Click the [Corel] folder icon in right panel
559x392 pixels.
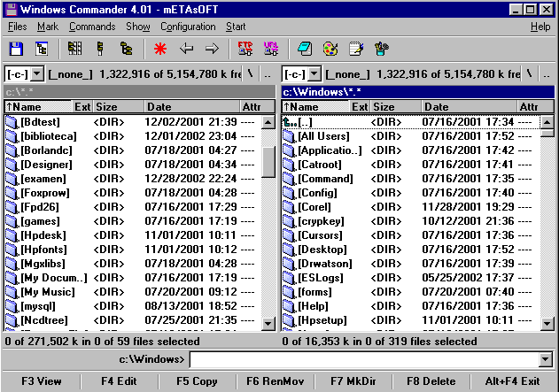coord(289,207)
